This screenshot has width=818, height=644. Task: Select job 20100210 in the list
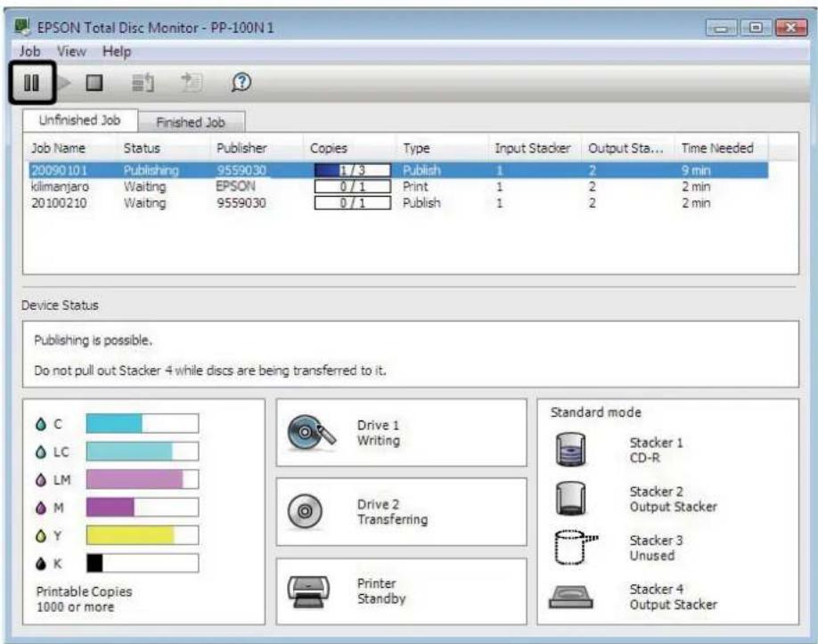pos(397,203)
